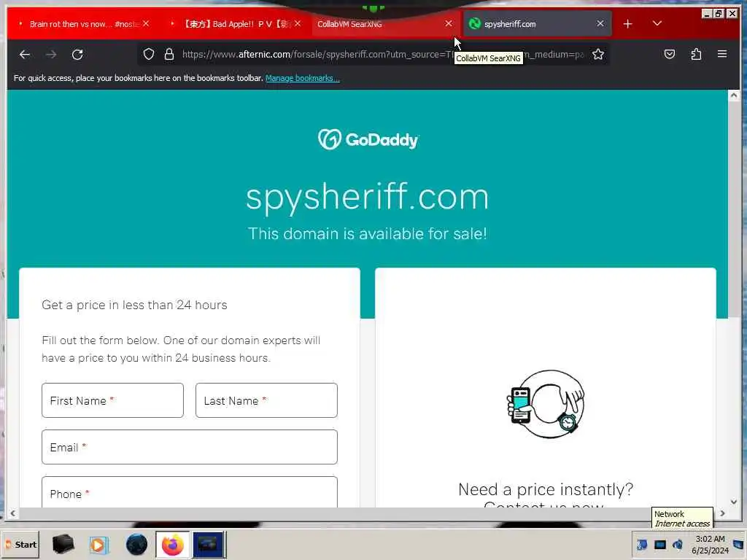Image resolution: width=747 pixels, height=560 pixels.
Task: Click the horizontal scroll right arrow
Action: click(x=723, y=513)
